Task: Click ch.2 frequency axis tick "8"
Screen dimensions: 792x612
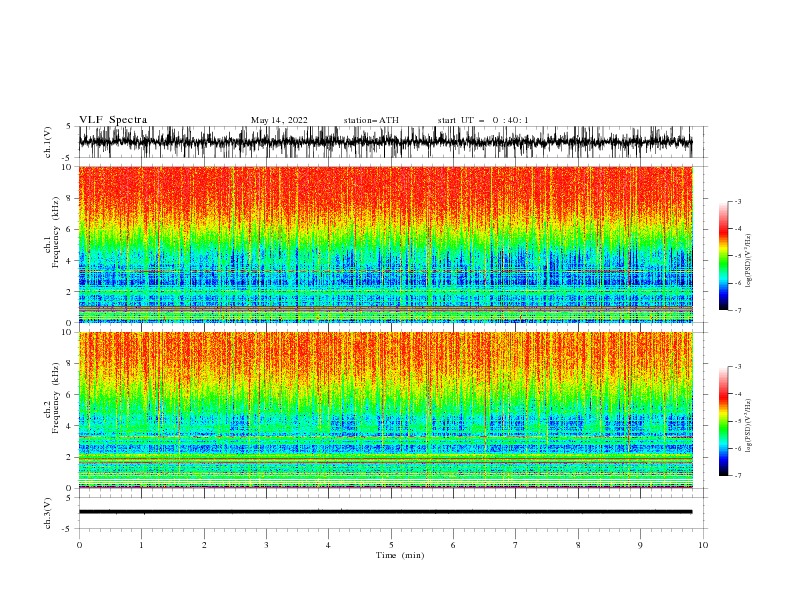Action: [x=69, y=364]
